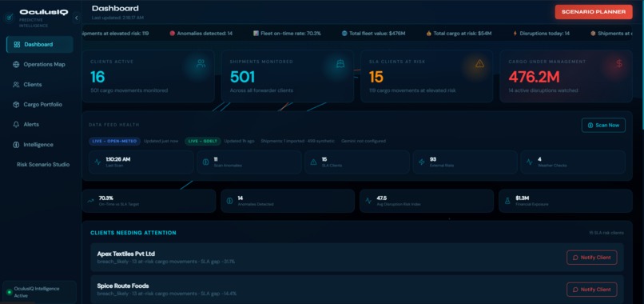Collapse the sidebar with chevron arrow
Screen dimensions: 644x304
[x=77, y=18]
